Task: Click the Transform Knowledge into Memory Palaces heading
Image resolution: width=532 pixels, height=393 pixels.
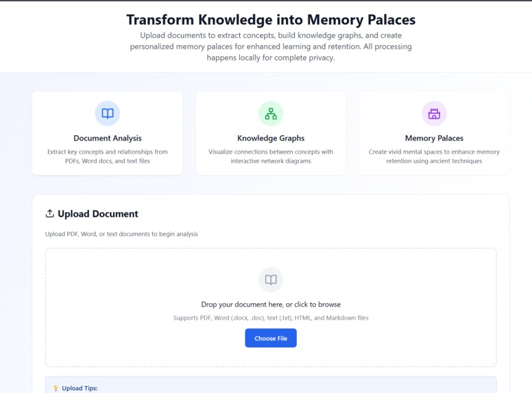Action: tap(271, 20)
